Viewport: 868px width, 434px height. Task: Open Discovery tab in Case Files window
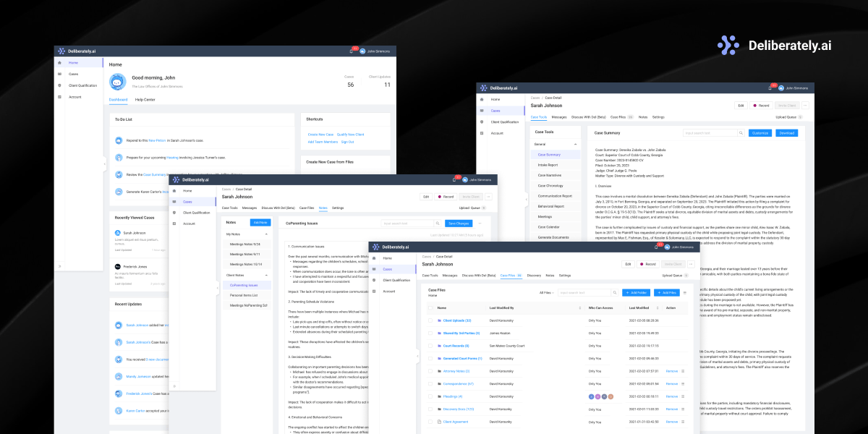534,276
